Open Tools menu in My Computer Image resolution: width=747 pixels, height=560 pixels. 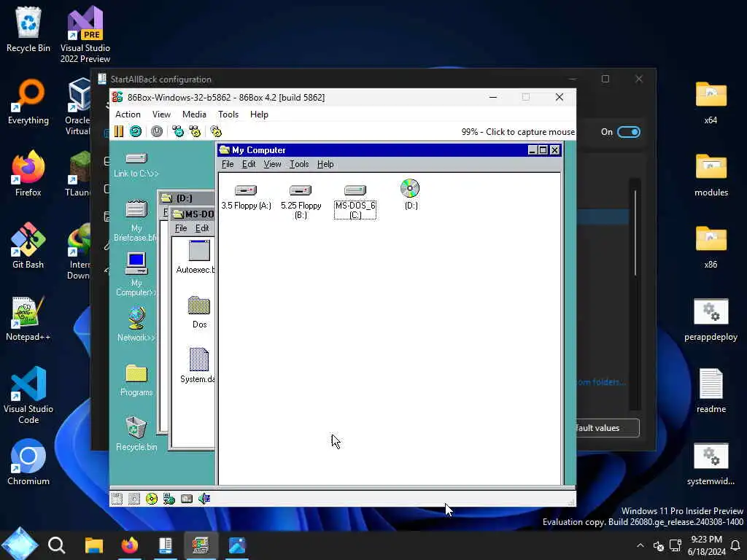[299, 164]
